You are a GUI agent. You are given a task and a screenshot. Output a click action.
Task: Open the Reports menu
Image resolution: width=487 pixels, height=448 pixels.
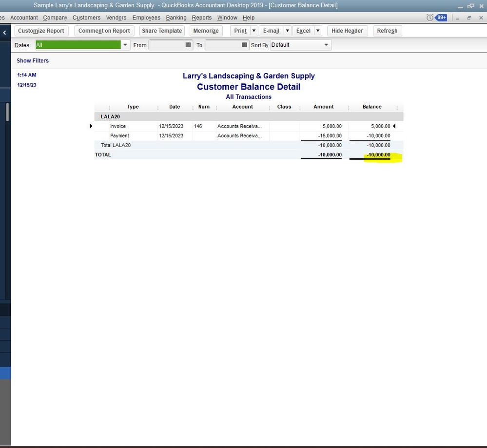point(201,18)
